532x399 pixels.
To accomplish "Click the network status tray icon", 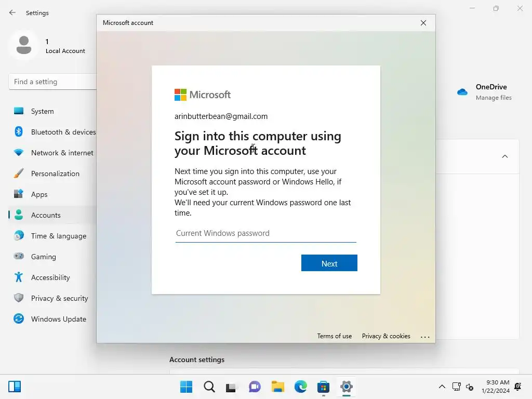I will coord(456,387).
